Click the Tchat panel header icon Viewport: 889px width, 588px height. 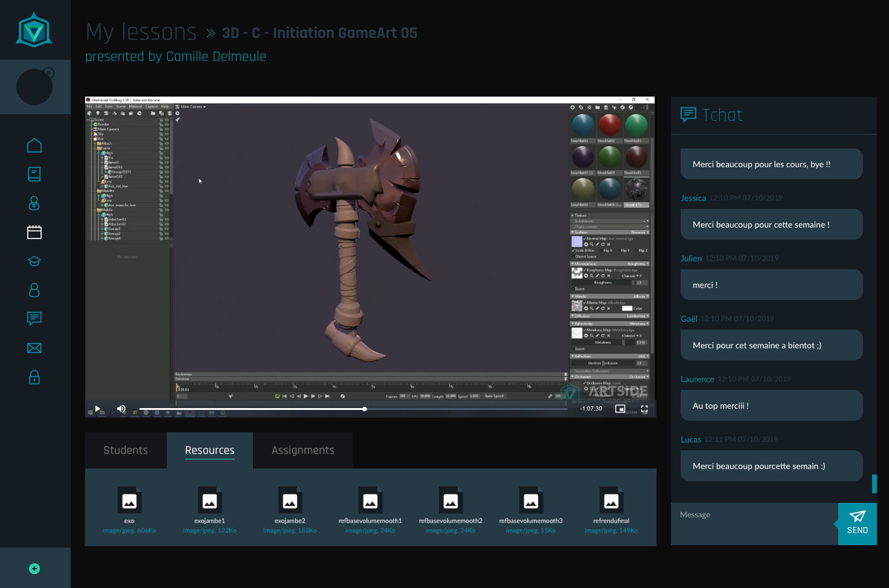(x=688, y=115)
